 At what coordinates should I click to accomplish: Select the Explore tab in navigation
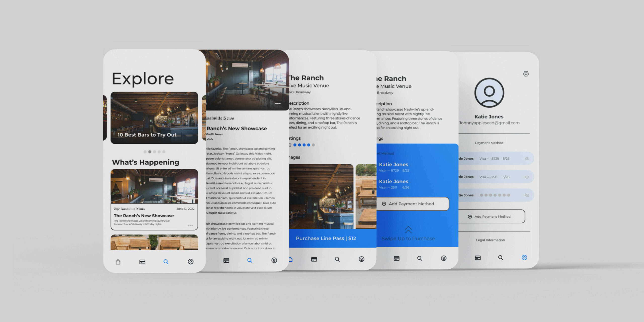click(x=166, y=262)
